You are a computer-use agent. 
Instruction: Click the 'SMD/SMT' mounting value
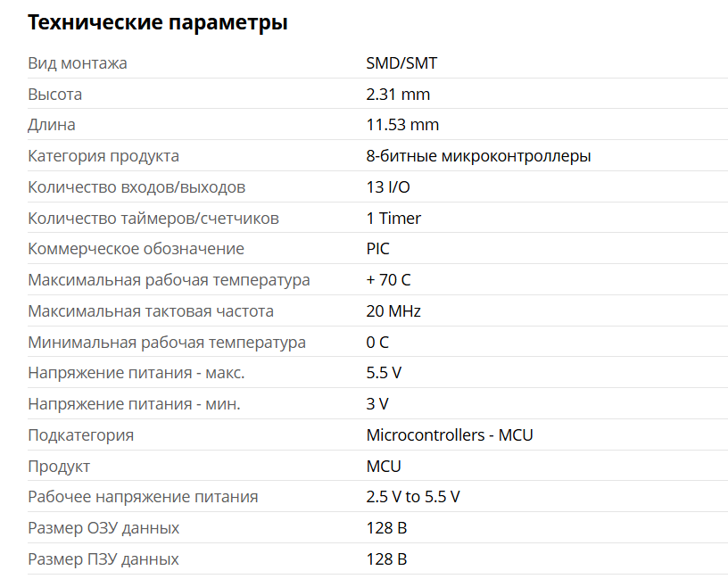point(401,63)
